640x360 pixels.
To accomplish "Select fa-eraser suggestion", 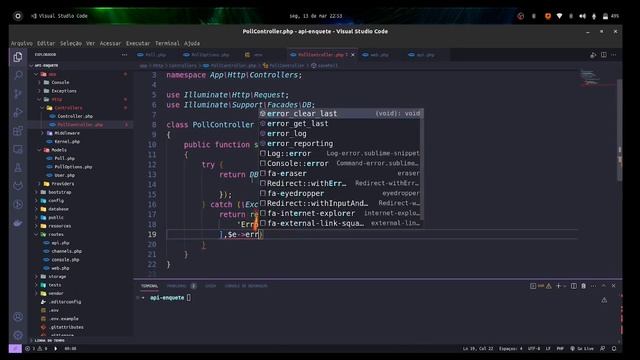I will [x=340, y=173].
